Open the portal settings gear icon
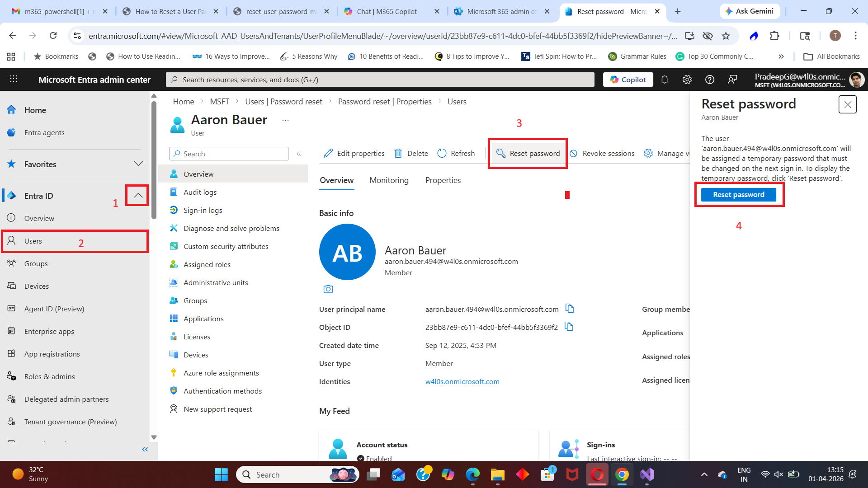Image resolution: width=868 pixels, height=488 pixels. [x=687, y=80]
